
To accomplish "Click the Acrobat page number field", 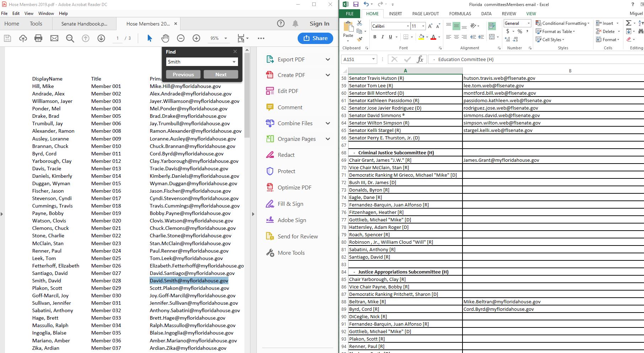I will tap(117, 38).
